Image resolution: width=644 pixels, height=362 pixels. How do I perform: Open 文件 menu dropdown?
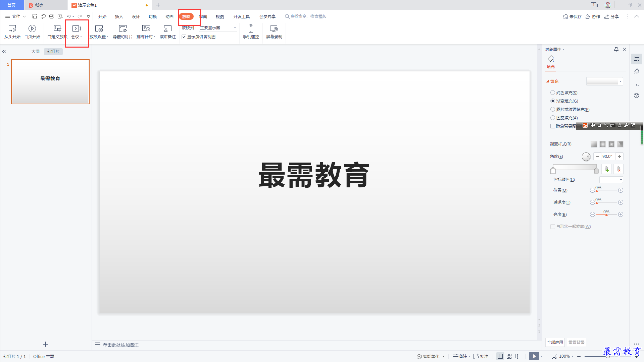(x=15, y=16)
